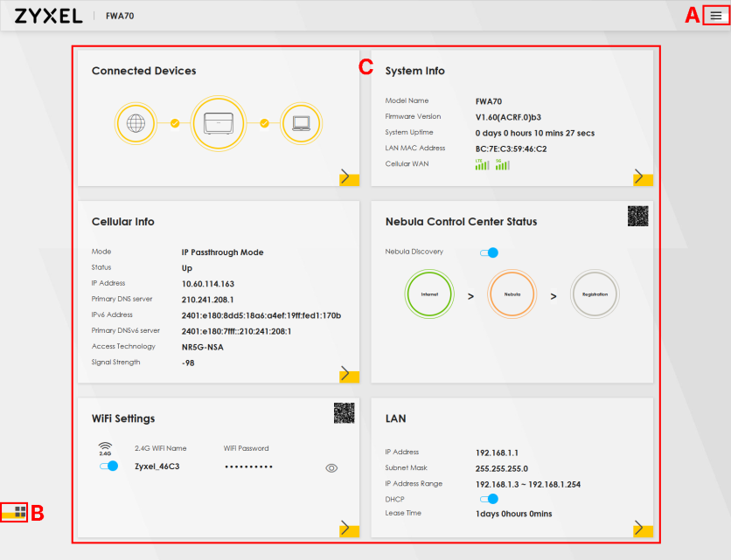731x560 pixels.
Task: Toggle the Nebula Discovery switch
Action: point(489,252)
